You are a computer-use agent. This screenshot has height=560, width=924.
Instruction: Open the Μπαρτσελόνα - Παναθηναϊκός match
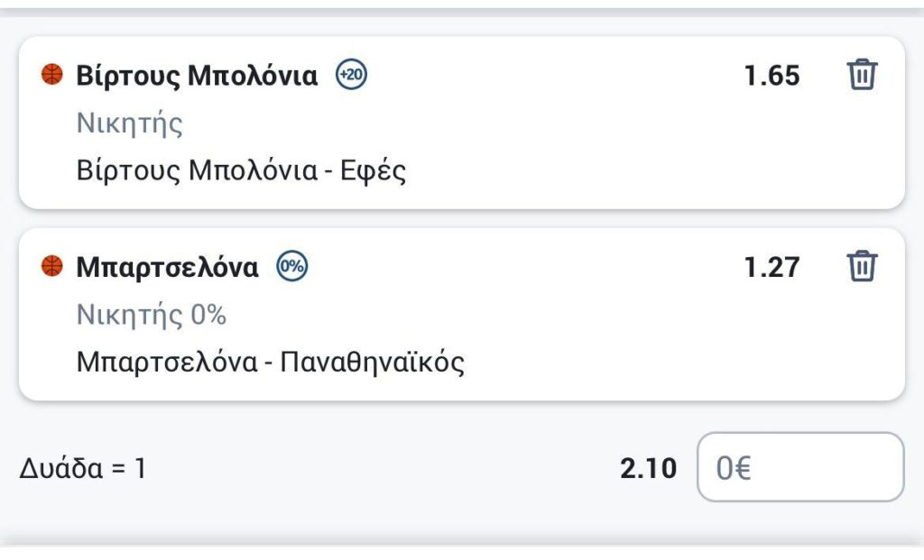(271, 363)
